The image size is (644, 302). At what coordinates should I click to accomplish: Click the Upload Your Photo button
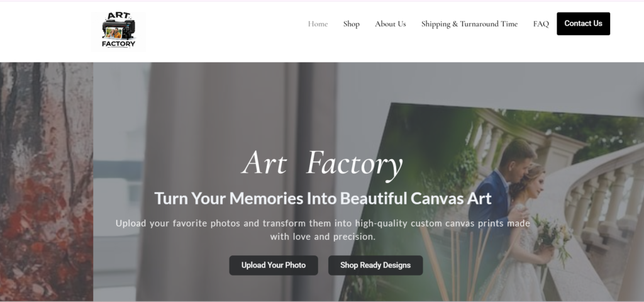click(x=274, y=266)
